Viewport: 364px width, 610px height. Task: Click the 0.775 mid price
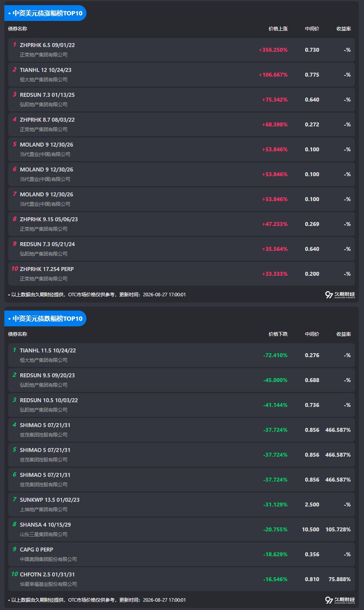[x=312, y=75]
